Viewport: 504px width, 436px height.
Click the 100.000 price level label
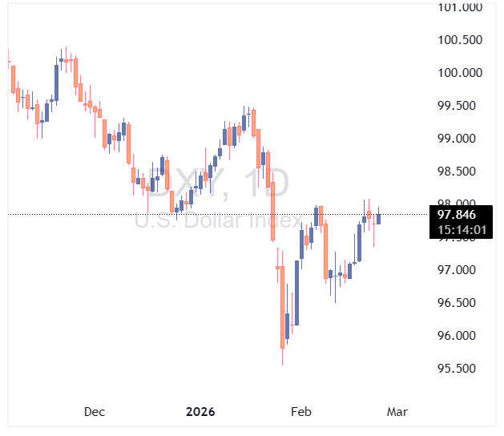pos(460,73)
